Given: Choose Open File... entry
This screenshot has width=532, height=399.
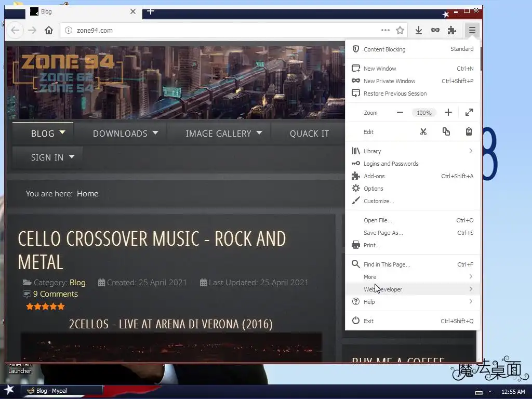Looking at the screenshot, I should [x=413, y=220].
